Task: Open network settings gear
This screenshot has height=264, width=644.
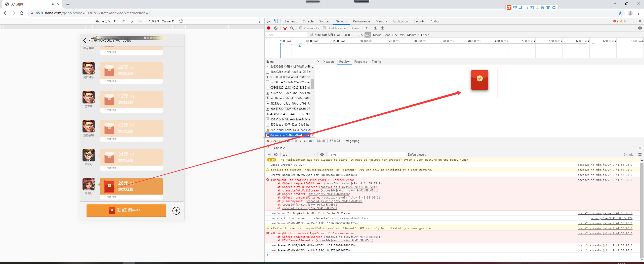Action: pos(640,28)
